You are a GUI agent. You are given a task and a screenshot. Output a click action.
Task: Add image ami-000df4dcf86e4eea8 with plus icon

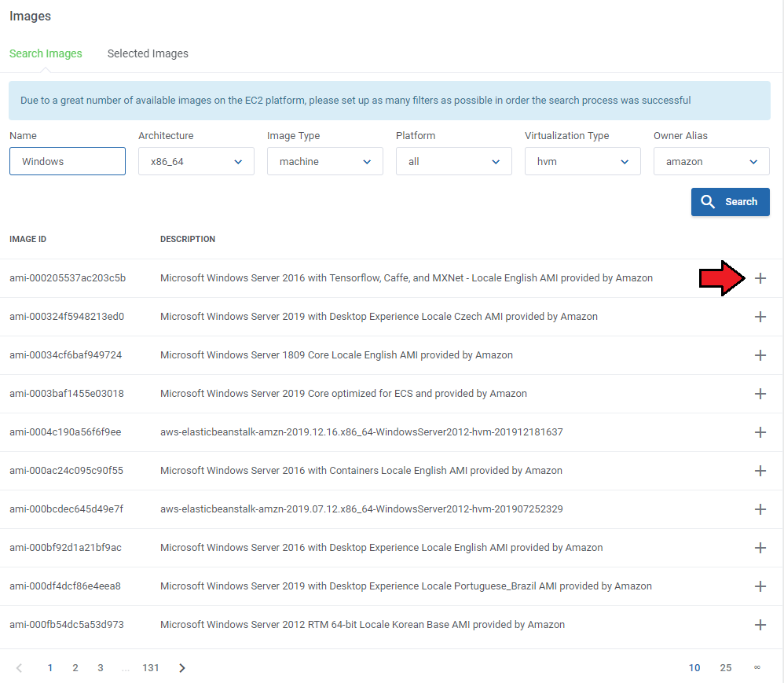click(760, 586)
